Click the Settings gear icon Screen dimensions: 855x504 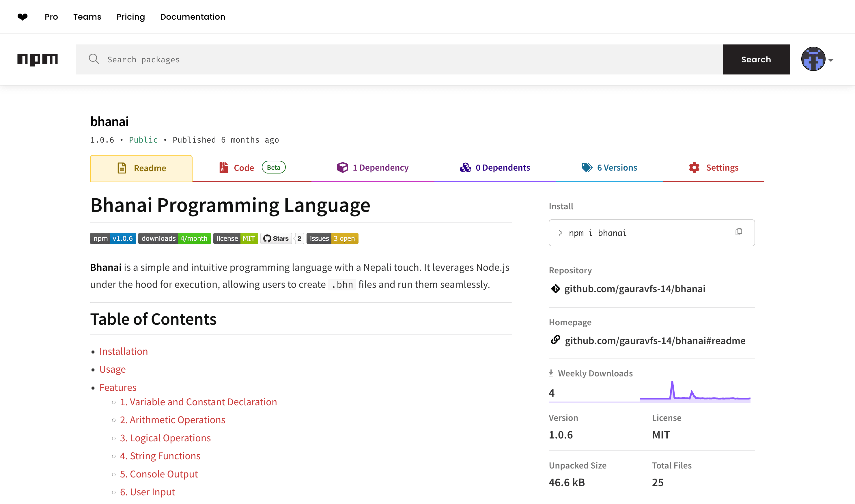(x=695, y=167)
